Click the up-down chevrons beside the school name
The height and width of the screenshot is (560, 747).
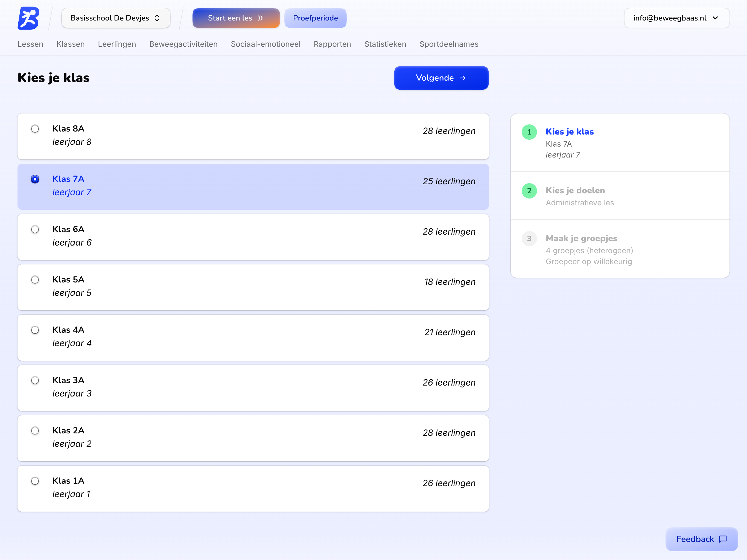point(157,18)
